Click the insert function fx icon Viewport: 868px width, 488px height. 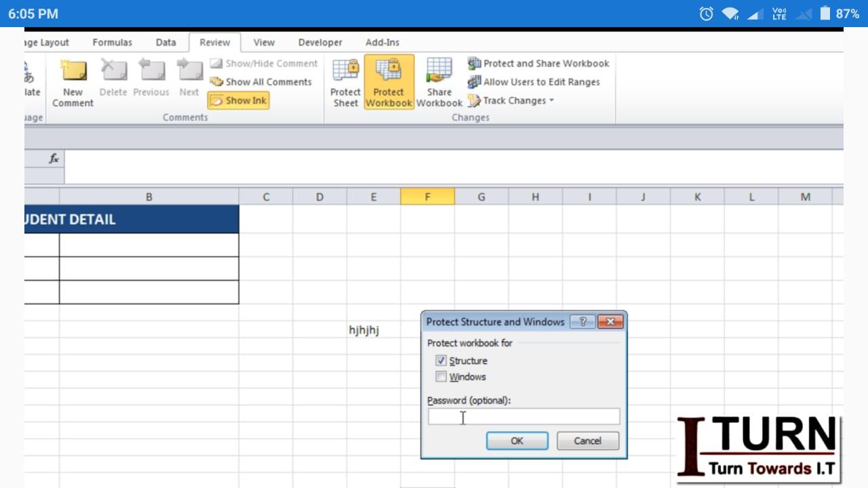coord(54,159)
